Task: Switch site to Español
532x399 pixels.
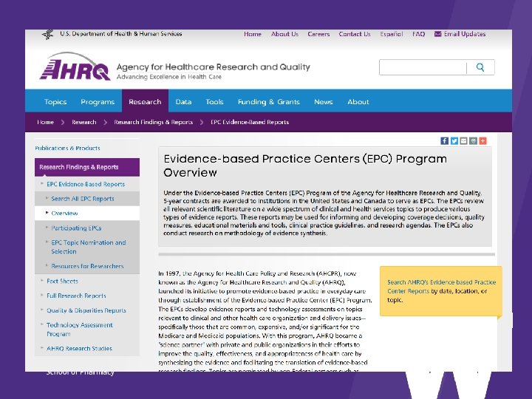Action: click(x=391, y=34)
